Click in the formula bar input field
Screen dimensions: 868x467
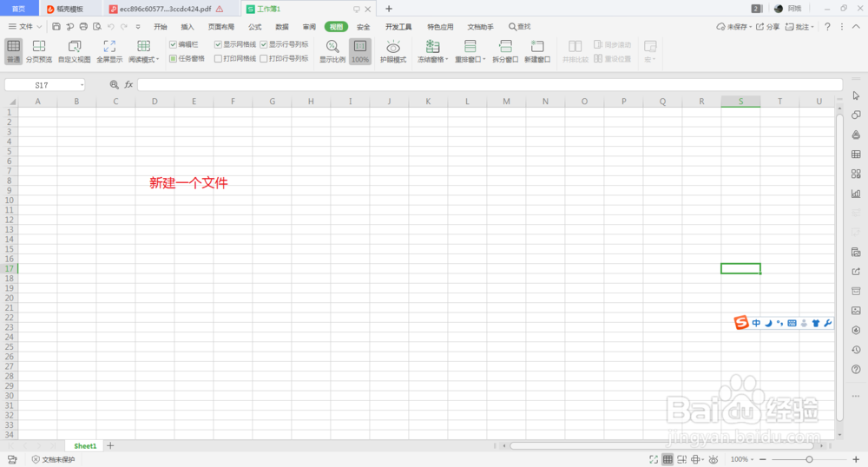[490, 85]
